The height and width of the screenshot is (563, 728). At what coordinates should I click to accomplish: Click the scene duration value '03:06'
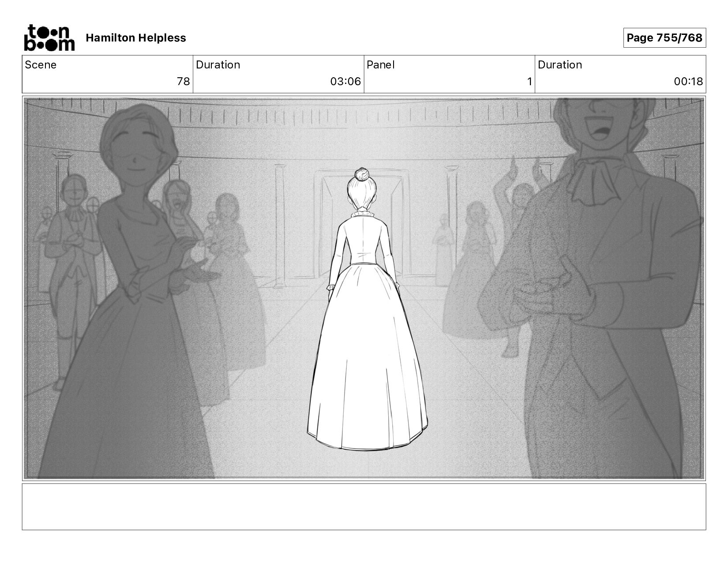[345, 81]
